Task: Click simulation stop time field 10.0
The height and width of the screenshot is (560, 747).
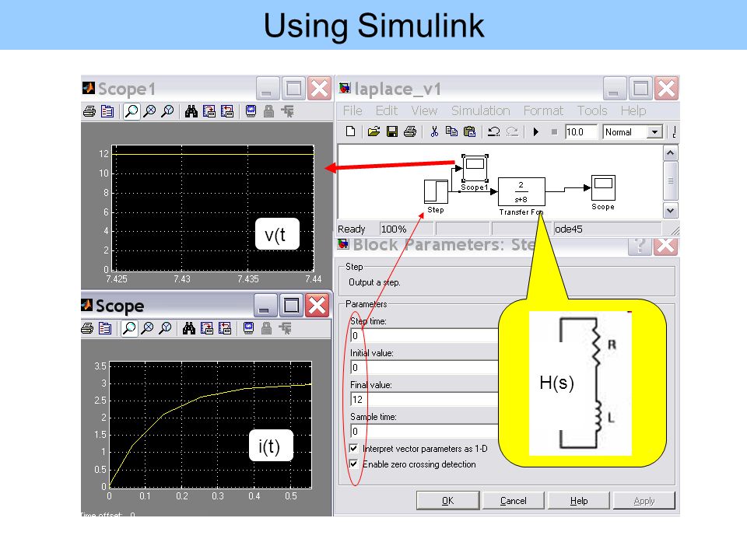Action: (580, 132)
